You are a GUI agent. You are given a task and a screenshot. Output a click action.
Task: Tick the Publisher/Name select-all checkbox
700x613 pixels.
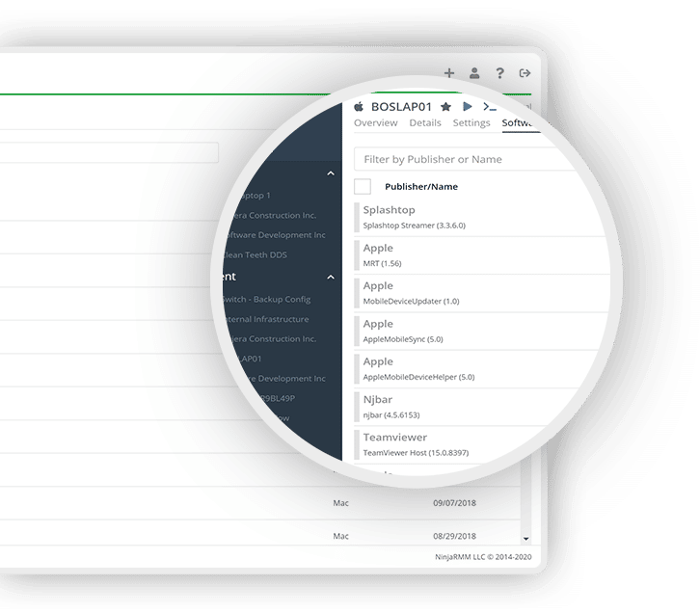tap(363, 186)
